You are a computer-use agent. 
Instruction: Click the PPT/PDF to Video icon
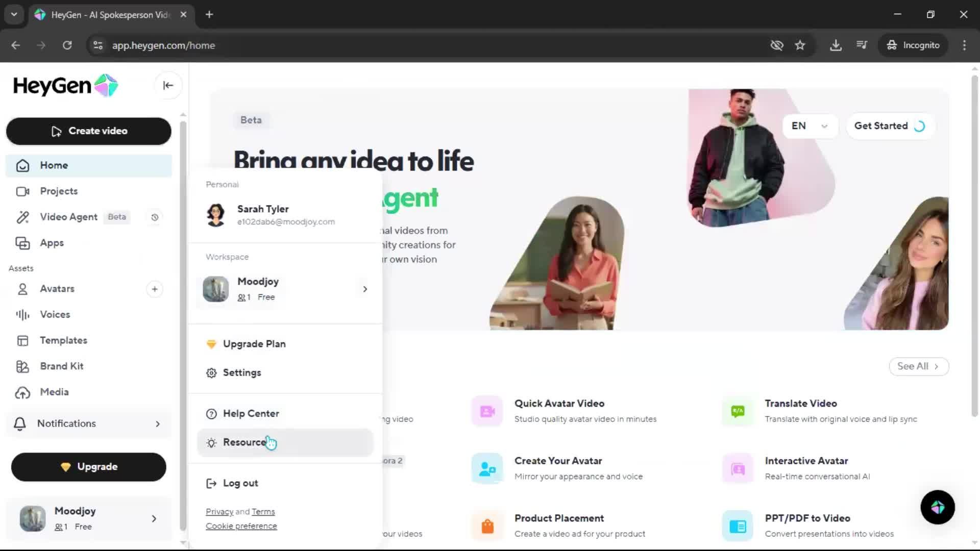pos(738,526)
